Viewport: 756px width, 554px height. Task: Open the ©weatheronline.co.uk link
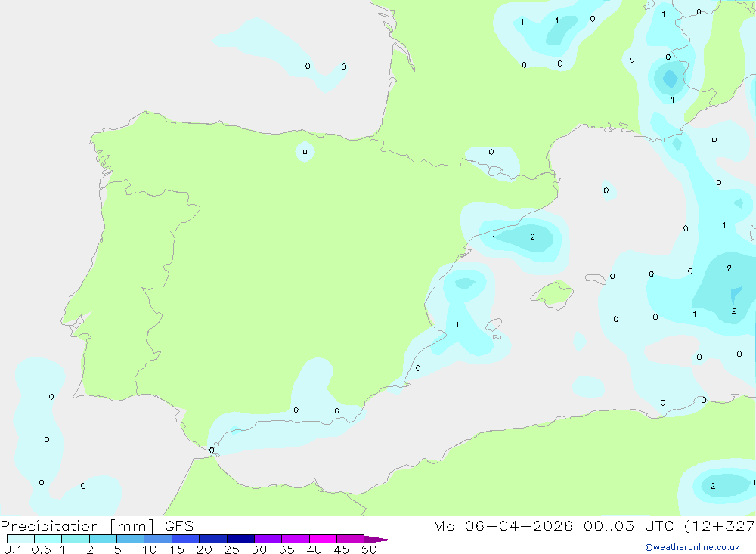point(692,547)
